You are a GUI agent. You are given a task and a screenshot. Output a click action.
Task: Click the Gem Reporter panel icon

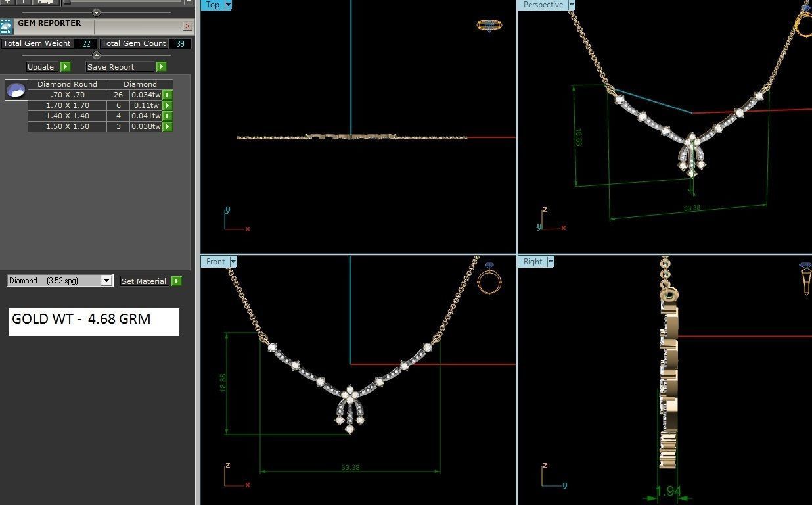point(6,26)
